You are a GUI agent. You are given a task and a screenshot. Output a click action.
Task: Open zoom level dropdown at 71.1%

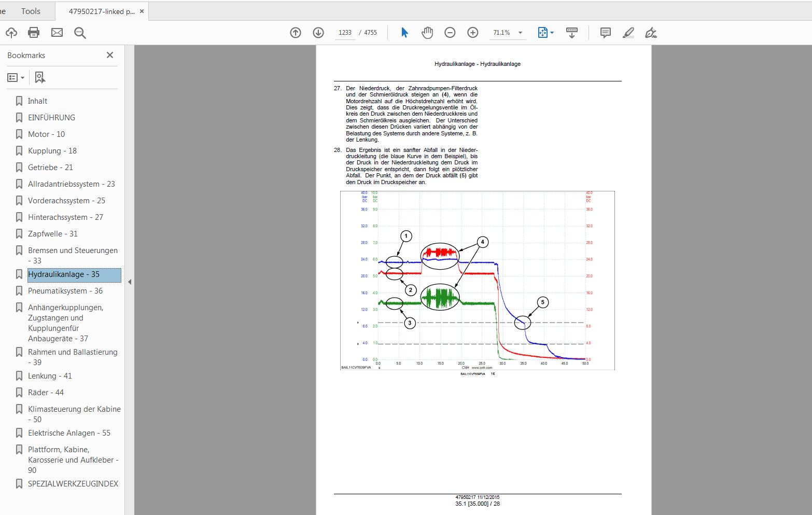[x=520, y=33]
